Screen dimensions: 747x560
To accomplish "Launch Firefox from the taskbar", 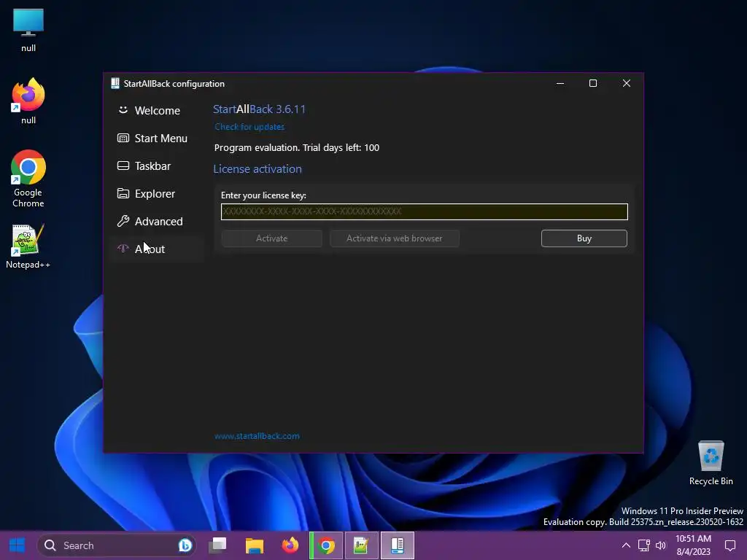I will 290,545.
